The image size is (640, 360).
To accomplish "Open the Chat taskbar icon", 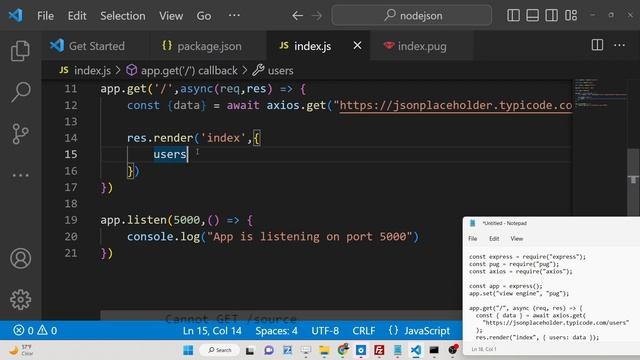I will click(x=269, y=350).
